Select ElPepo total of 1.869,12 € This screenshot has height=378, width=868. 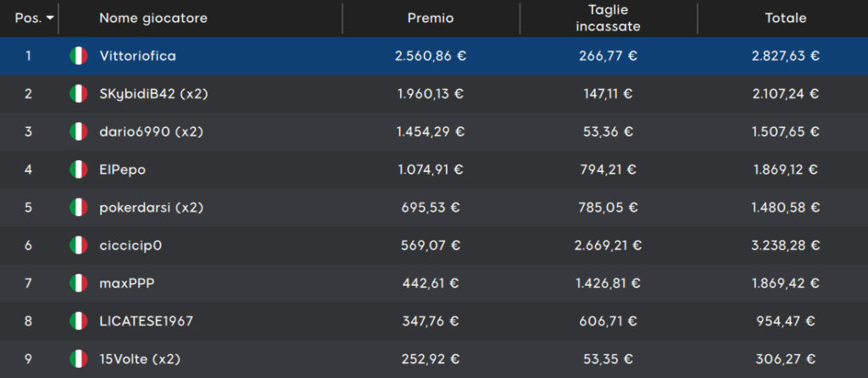click(x=786, y=170)
